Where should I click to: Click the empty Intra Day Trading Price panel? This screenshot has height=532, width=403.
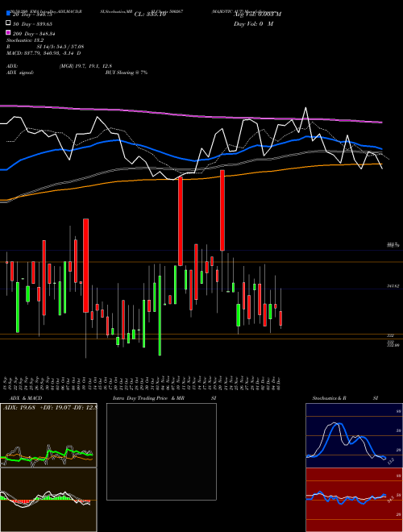(161, 451)
